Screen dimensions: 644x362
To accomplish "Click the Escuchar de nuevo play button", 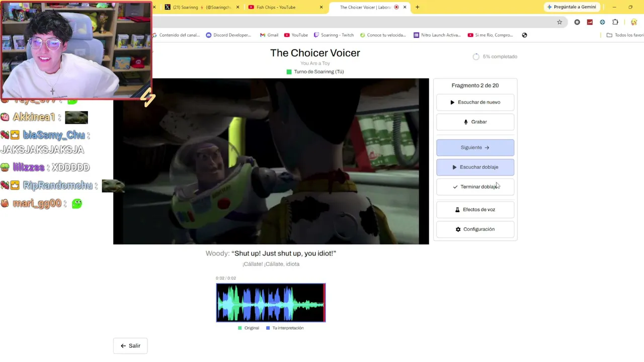I will click(475, 102).
